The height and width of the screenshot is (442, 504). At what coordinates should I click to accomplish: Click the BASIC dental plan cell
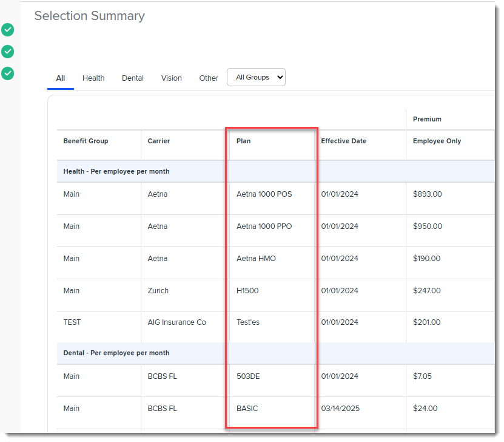247,409
